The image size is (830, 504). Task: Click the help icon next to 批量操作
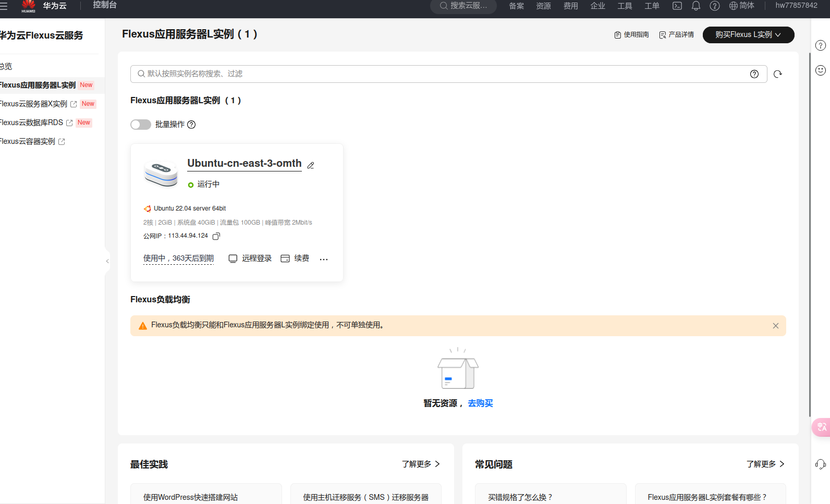click(191, 125)
